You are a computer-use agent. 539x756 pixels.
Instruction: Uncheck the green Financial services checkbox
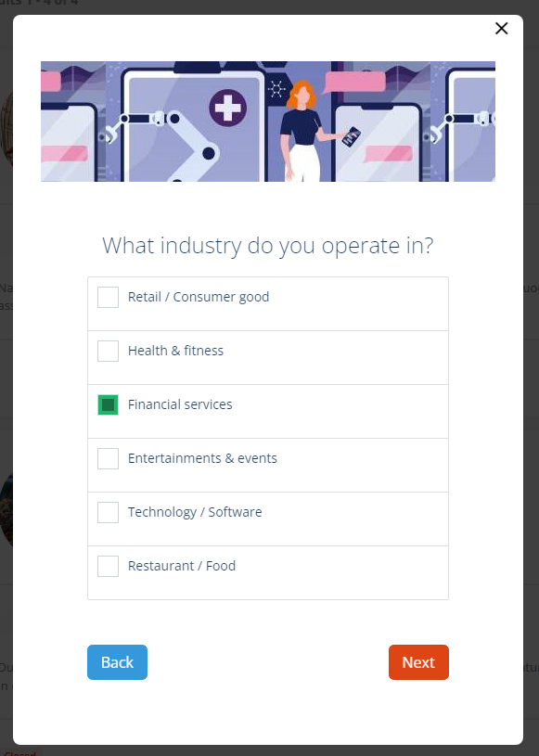(x=108, y=405)
